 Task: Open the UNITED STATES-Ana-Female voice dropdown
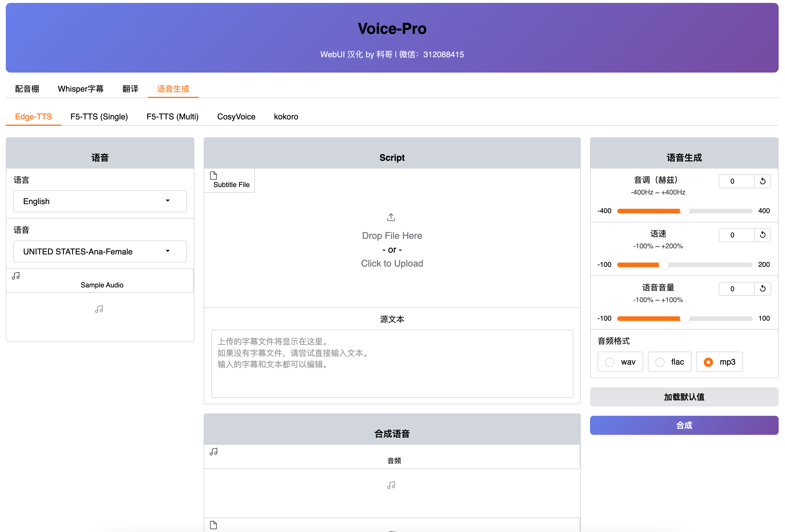click(100, 252)
